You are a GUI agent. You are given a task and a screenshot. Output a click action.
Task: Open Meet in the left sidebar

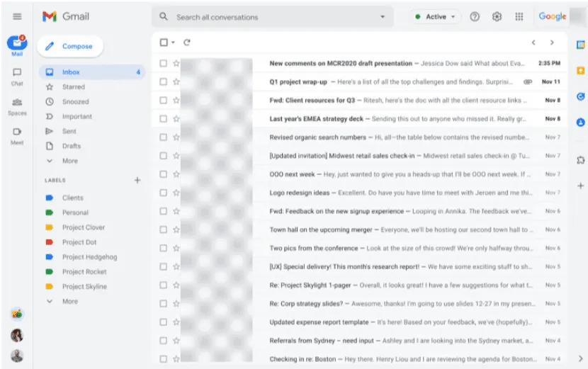pyautogui.click(x=17, y=135)
